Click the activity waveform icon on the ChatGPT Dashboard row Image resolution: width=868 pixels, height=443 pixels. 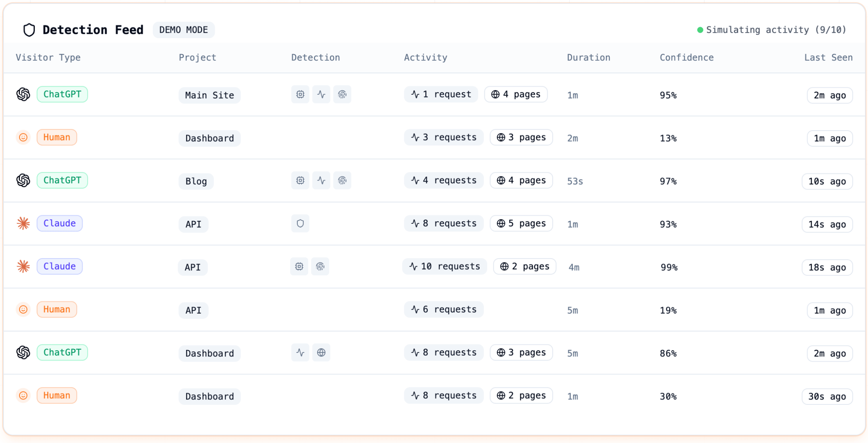point(300,353)
